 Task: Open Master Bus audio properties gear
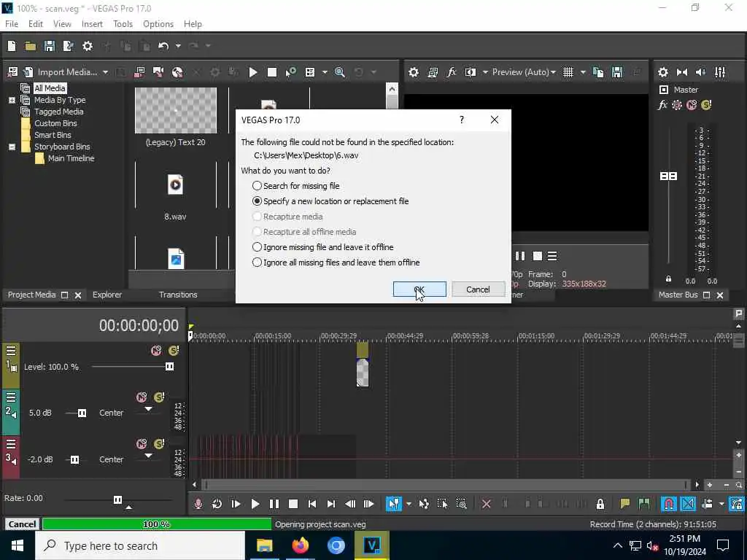coord(662,72)
